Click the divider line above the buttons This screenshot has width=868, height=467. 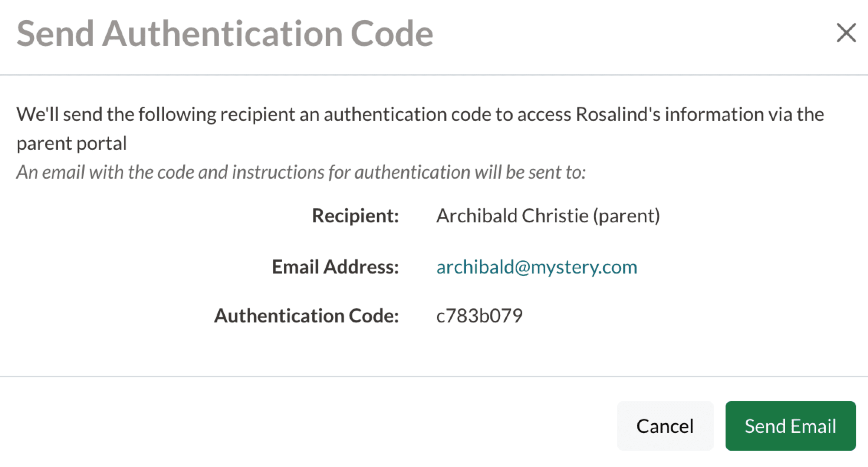434,377
